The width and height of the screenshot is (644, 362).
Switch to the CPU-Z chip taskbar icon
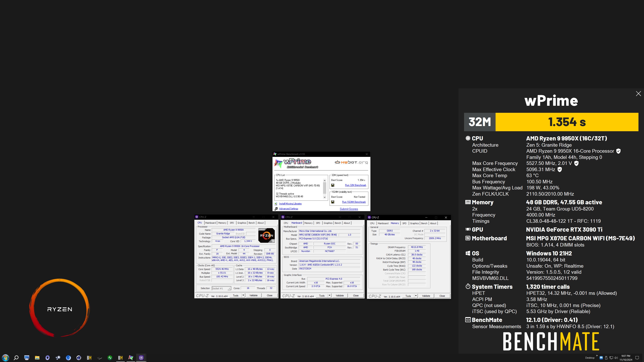[141, 357]
